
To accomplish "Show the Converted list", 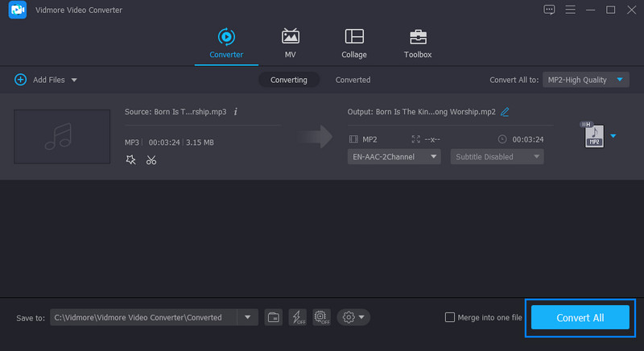I will [x=353, y=80].
